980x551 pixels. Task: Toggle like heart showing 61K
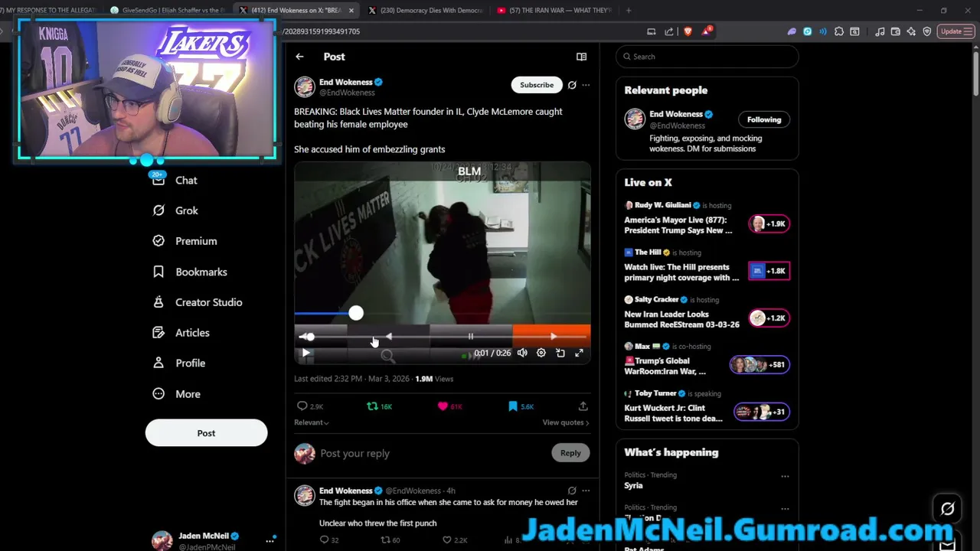[x=449, y=406]
